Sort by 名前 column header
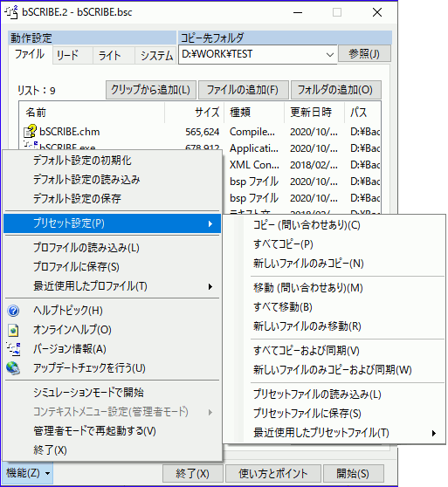This screenshot has width=448, height=487. click(92, 112)
